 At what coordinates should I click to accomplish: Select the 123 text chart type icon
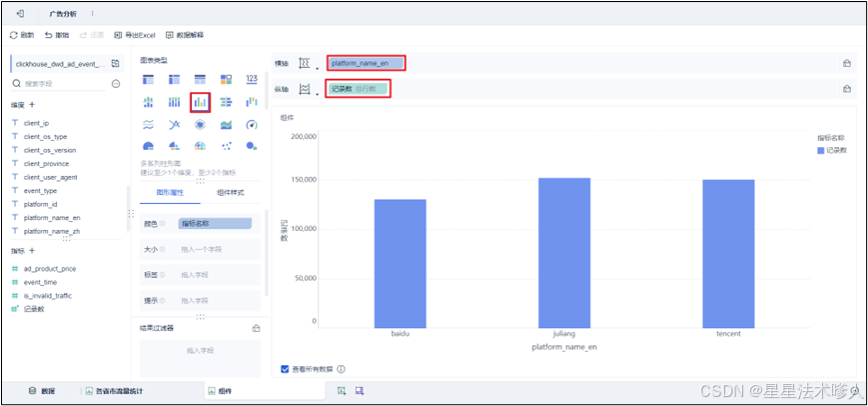[252, 79]
